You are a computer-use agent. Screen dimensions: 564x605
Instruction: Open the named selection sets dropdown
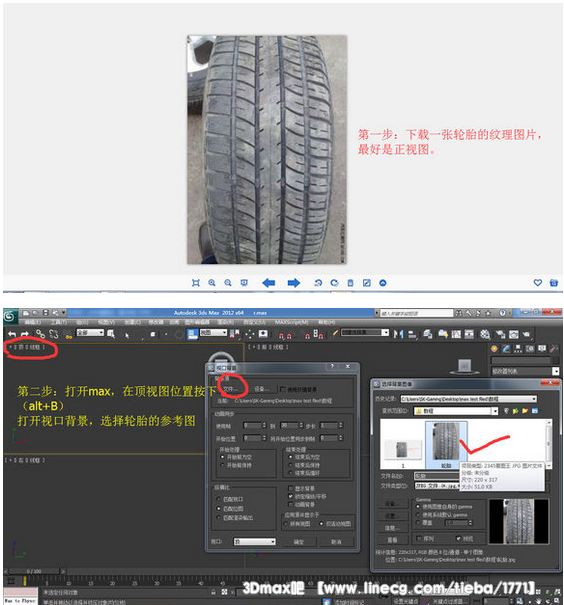click(x=365, y=333)
